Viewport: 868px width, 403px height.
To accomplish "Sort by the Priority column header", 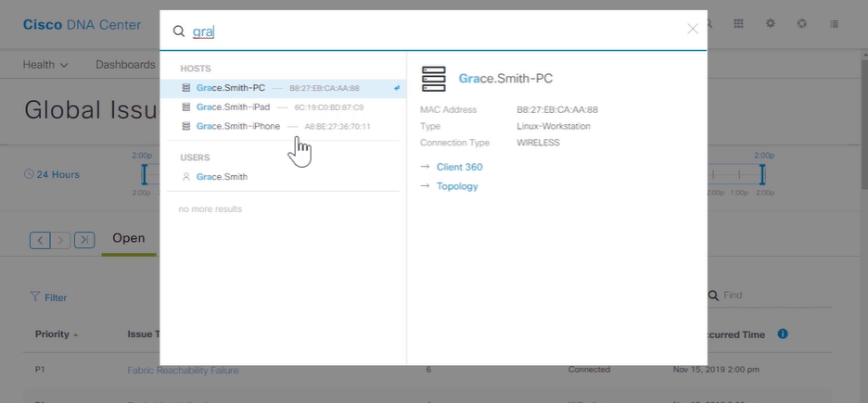I will [x=57, y=334].
